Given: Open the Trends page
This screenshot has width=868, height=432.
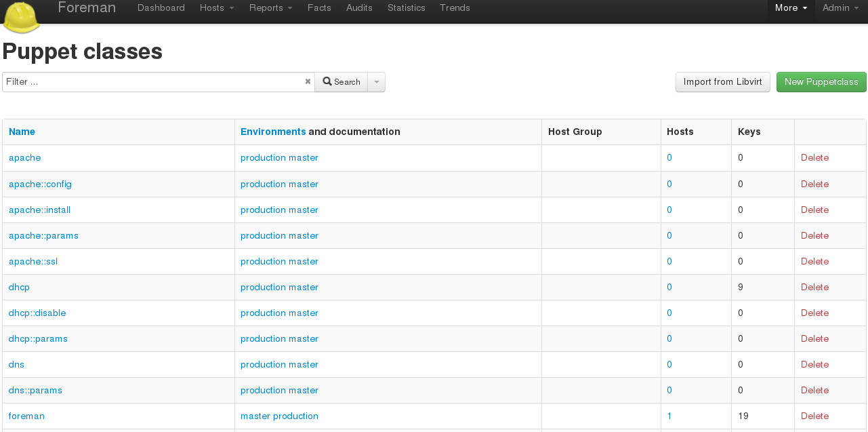Looking at the screenshot, I should coord(455,8).
